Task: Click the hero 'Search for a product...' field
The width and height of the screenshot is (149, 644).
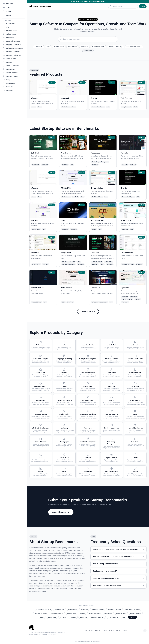Action: pos(88,39)
